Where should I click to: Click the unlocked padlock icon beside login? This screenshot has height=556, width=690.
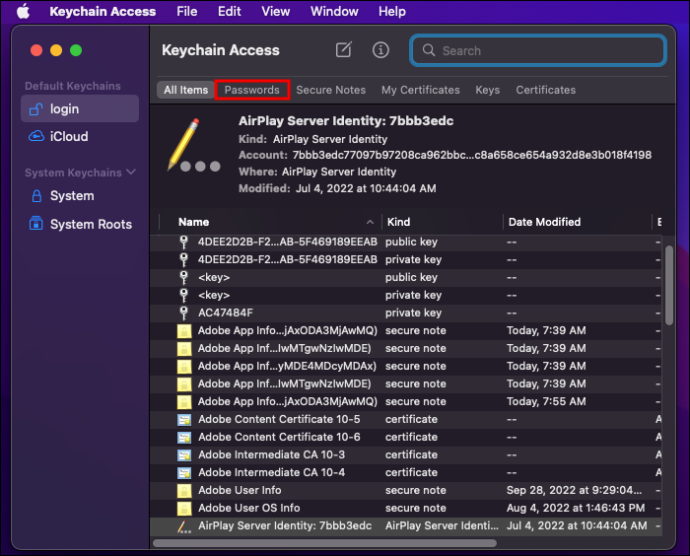pyautogui.click(x=36, y=109)
